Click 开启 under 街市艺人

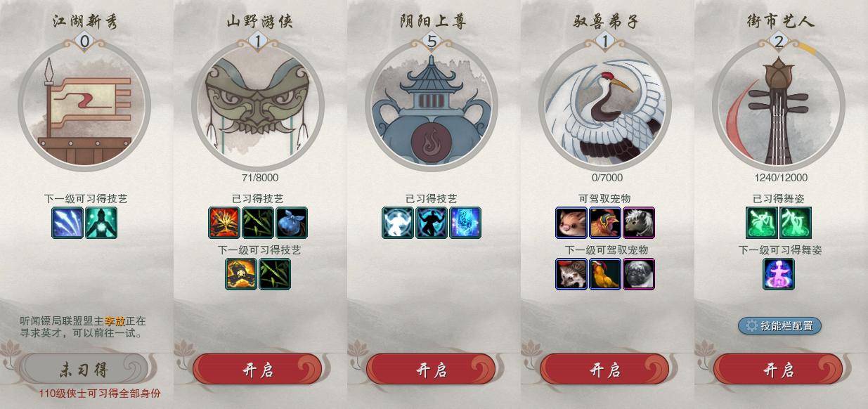tap(778, 370)
